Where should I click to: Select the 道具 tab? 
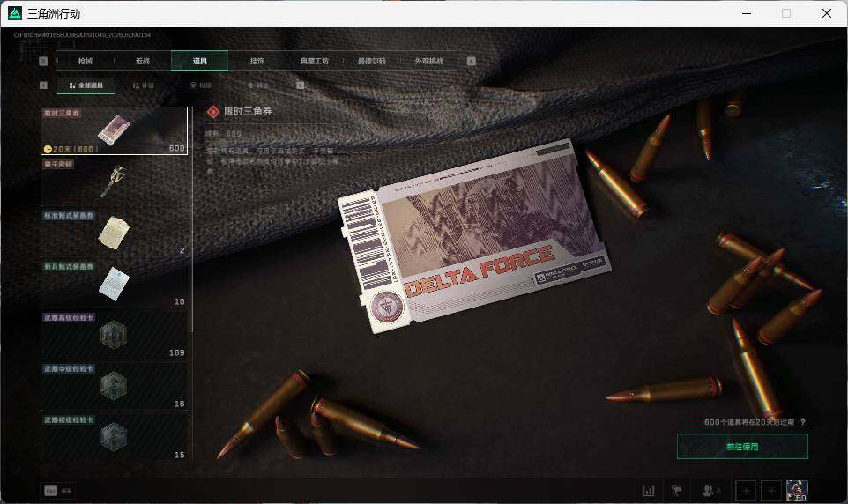(199, 61)
